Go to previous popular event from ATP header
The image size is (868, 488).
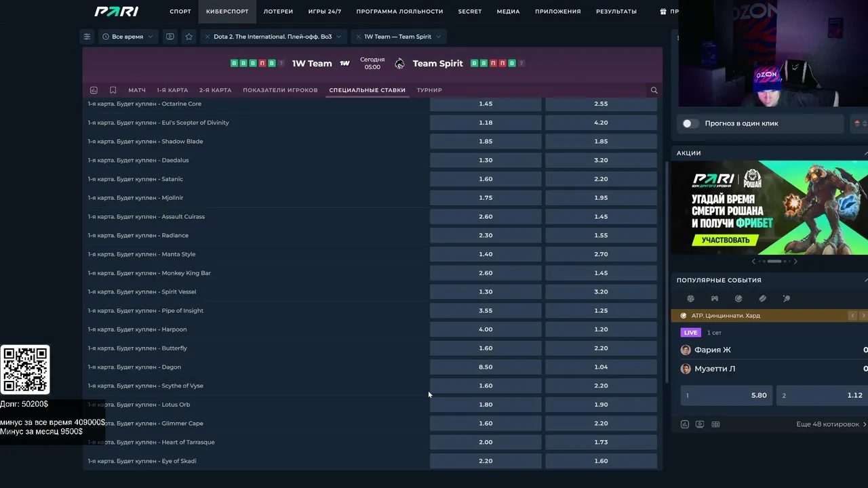[852, 316]
